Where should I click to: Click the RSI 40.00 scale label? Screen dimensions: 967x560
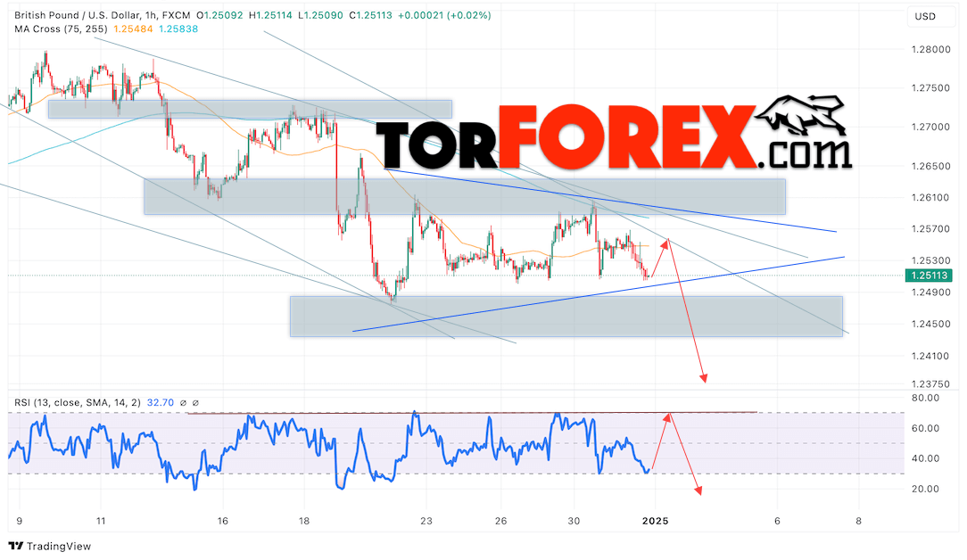pos(925,458)
